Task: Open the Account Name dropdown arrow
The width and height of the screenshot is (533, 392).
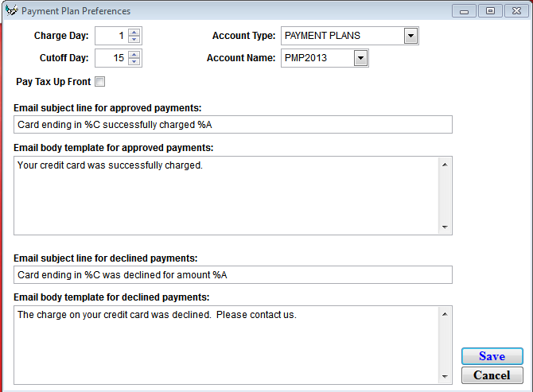Action: [x=360, y=58]
